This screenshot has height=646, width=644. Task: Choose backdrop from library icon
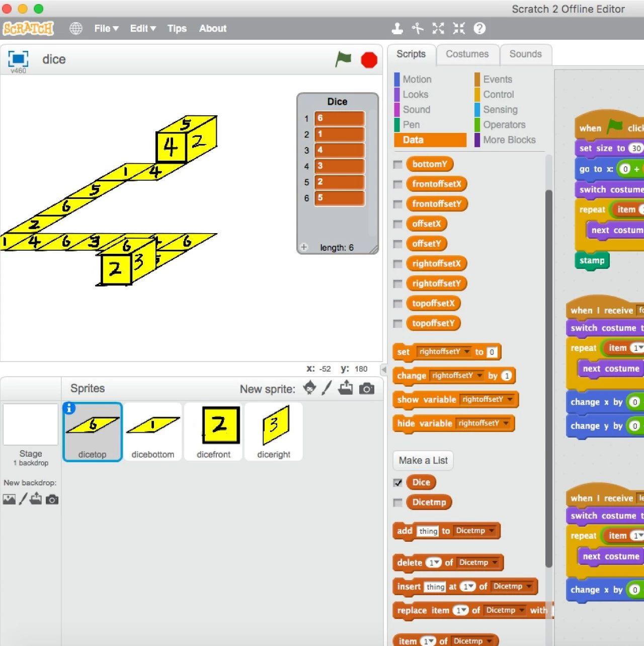point(9,499)
